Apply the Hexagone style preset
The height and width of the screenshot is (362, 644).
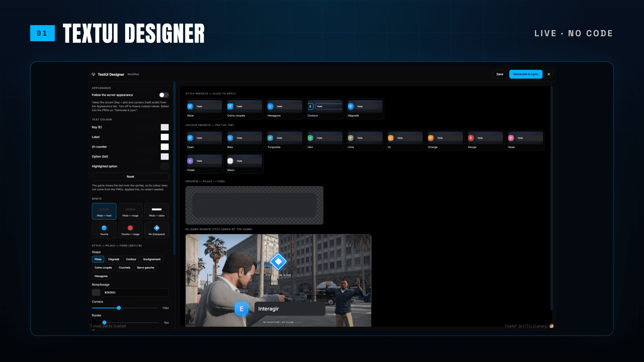pyautogui.click(x=285, y=109)
